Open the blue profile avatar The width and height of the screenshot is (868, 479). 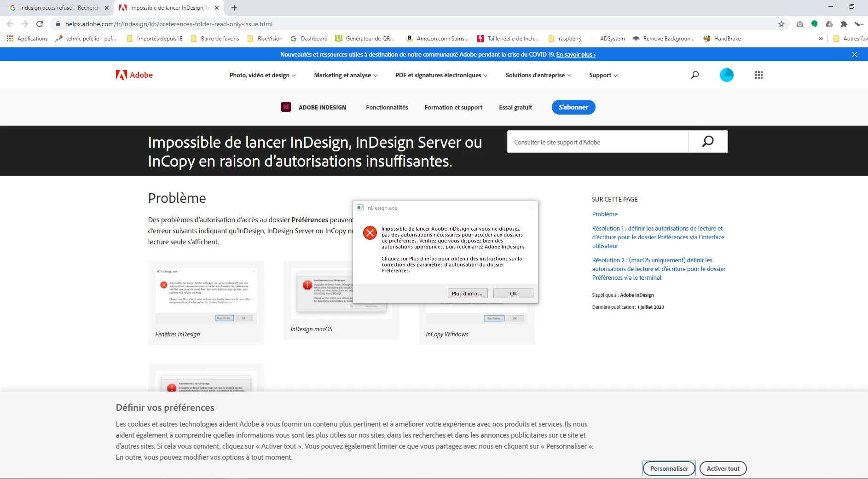click(x=727, y=75)
